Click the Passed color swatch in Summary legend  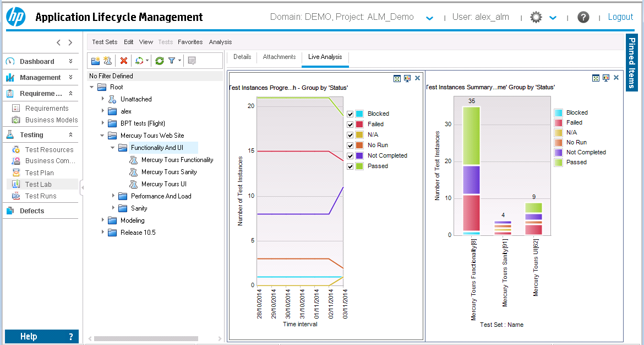(558, 162)
